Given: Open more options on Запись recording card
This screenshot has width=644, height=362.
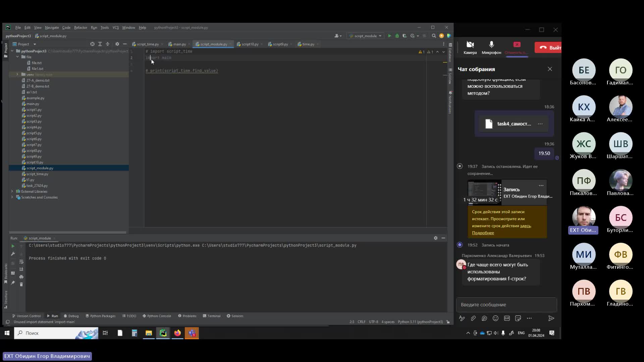Looking at the screenshot, I should pyautogui.click(x=541, y=185).
